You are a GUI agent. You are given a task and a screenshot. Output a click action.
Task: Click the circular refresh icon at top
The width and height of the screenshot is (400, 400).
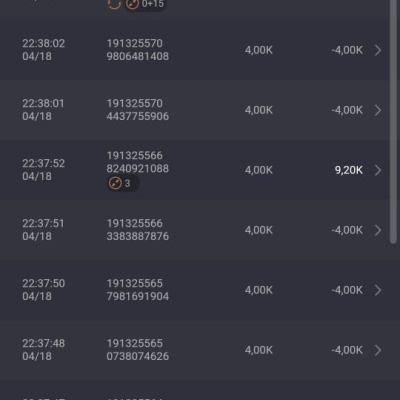[x=114, y=4]
